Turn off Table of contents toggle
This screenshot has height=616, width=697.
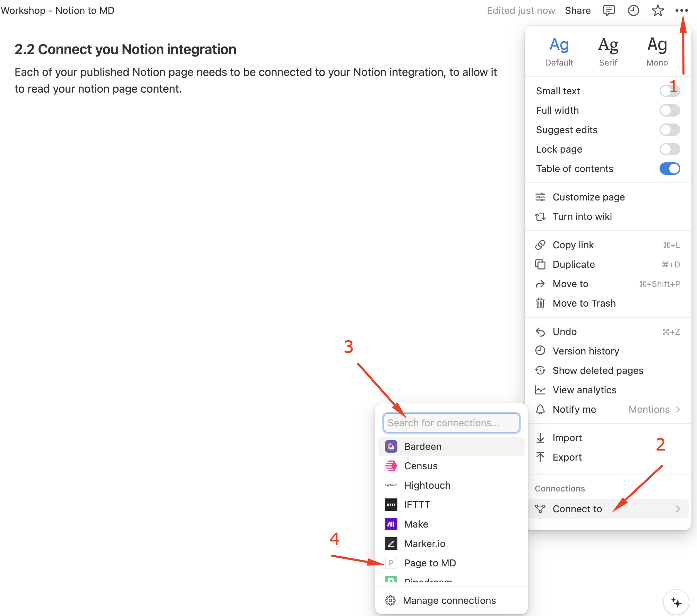[x=669, y=169]
